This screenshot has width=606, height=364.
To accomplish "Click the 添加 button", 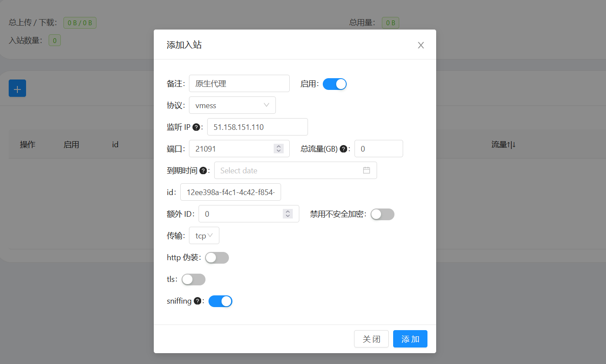I will coord(410,339).
